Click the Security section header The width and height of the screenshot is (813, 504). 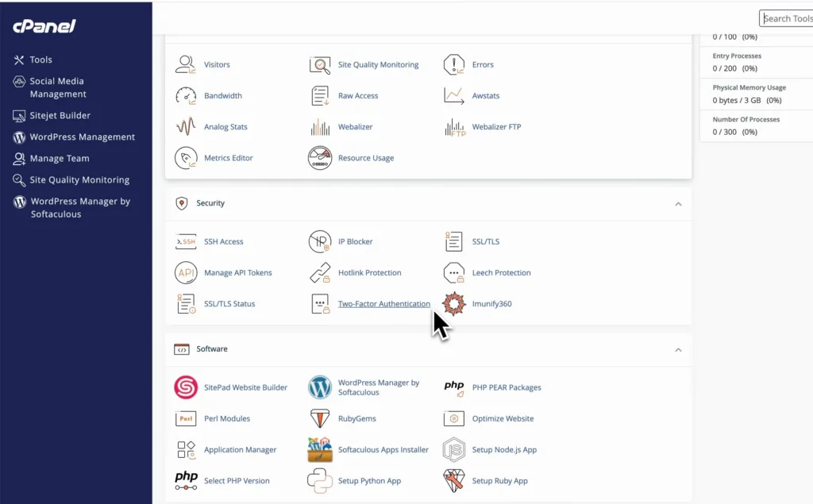pos(428,204)
